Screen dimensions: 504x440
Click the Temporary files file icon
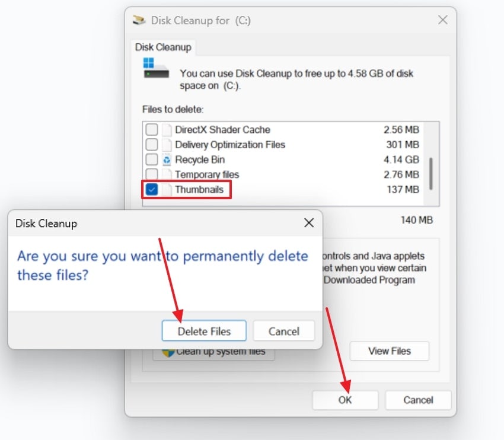tap(167, 174)
